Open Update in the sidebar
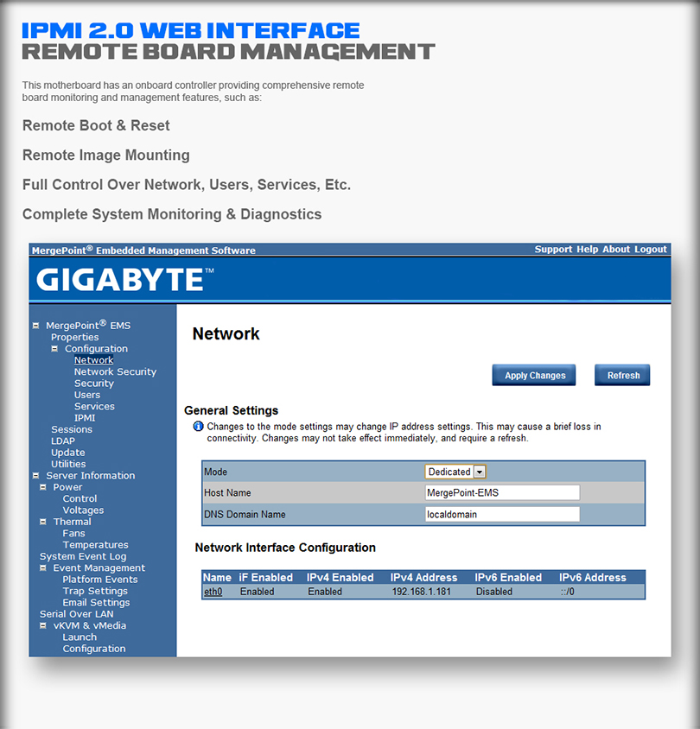Image resolution: width=700 pixels, height=729 pixels. 68,453
